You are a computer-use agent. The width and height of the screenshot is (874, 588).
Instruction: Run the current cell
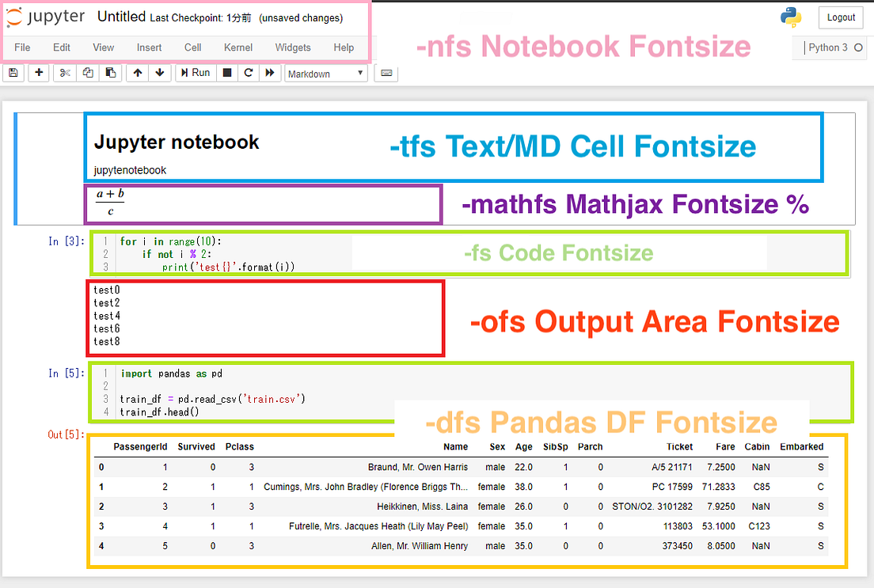pyautogui.click(x=194, y=72)
